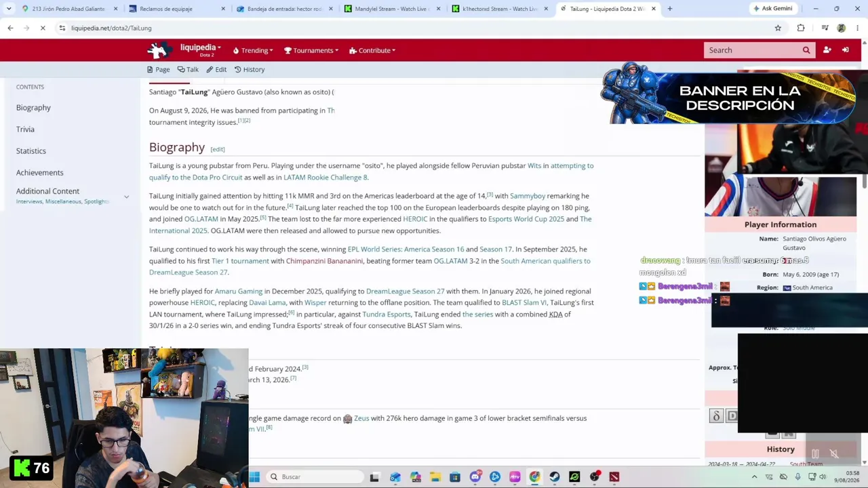Expand the Additional Content section

(x=126, y=197)
